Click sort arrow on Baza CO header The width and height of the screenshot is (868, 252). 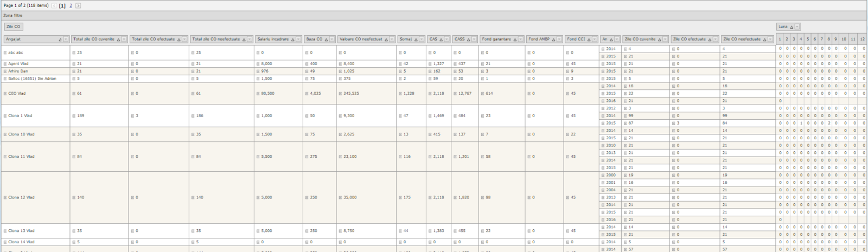(326, 40)
